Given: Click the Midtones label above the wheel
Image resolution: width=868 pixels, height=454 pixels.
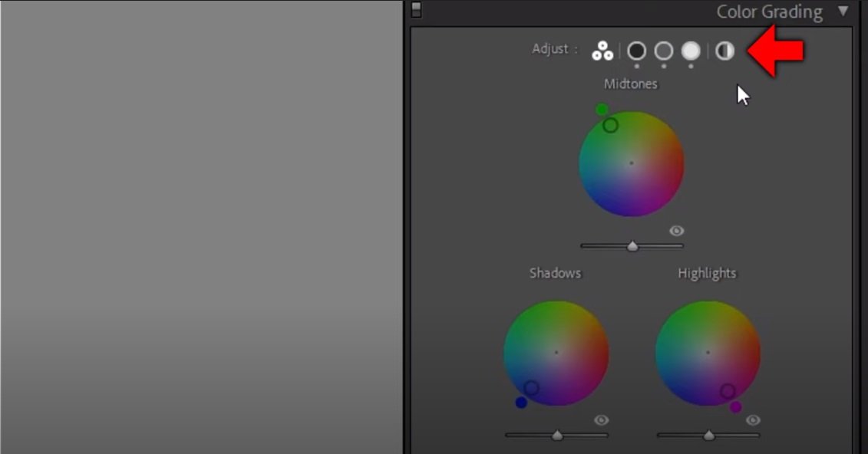Looking at the screenshot, I should [630, 84].
